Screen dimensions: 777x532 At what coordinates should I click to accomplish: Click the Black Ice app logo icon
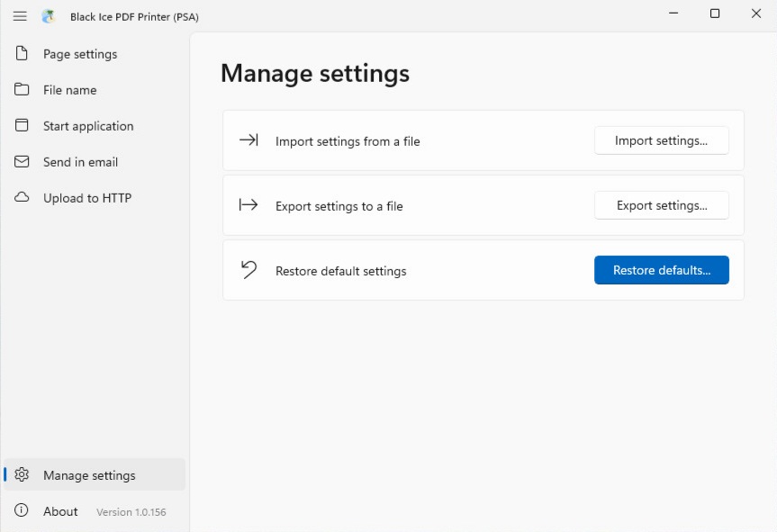point(48,16)
